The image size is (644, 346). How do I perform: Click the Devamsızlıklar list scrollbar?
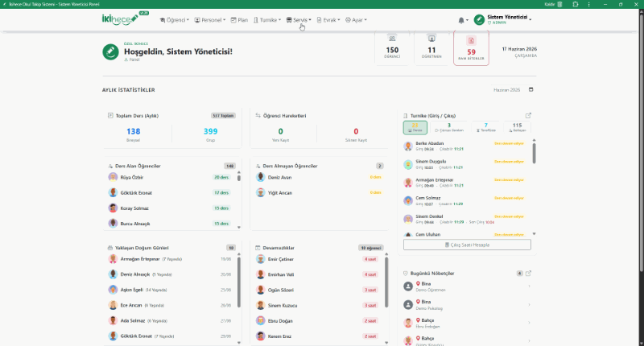pos(386,282)
